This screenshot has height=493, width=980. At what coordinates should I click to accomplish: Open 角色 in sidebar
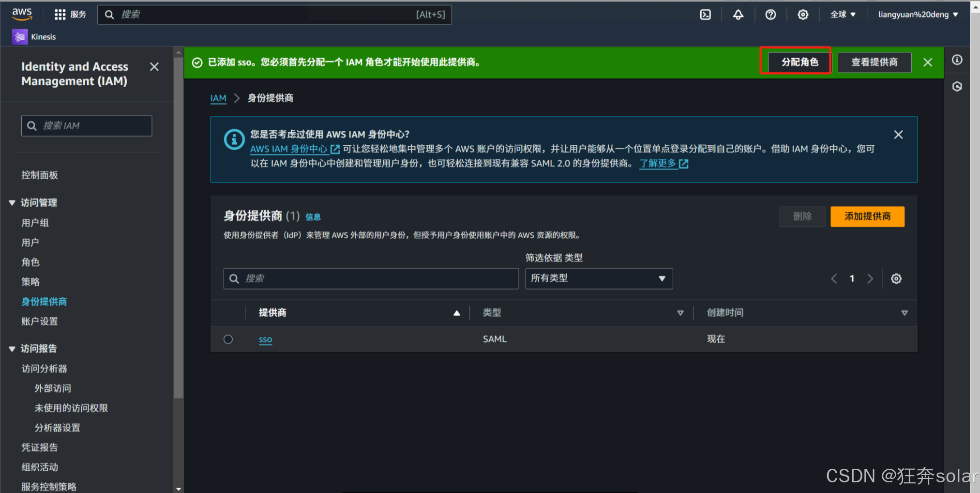click(x=30, y=262)
